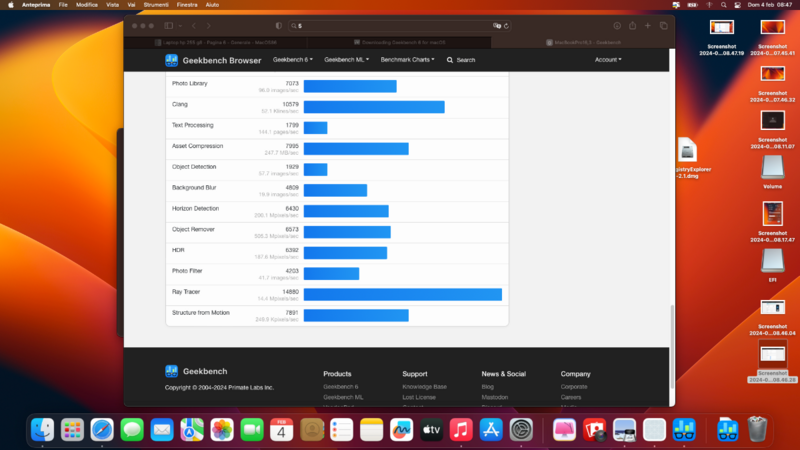The width and height of the screenshot is (800, 450).
Task: Open Calendar from the dock
Action: point(282,430)
